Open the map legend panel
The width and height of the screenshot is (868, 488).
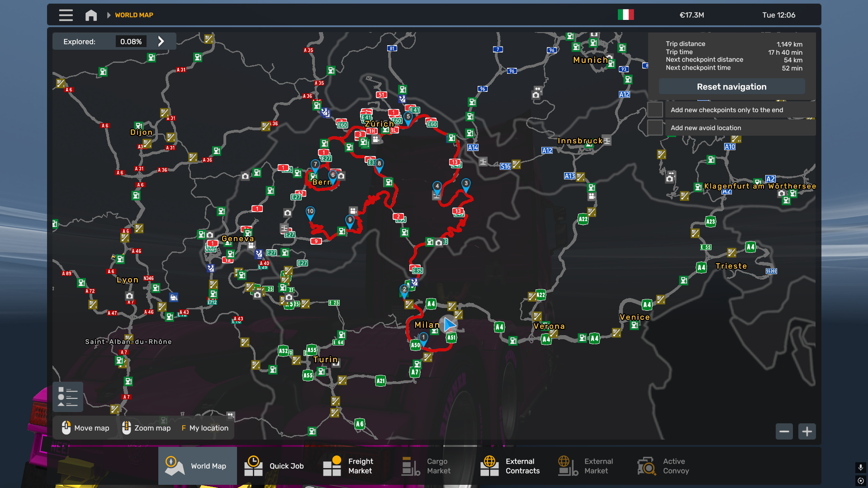click(x=68, y=397)
